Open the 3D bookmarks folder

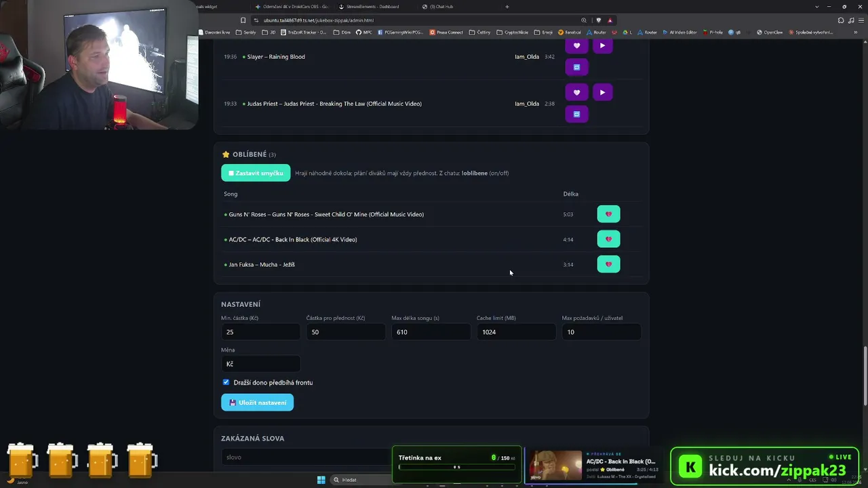pos(270,32)
